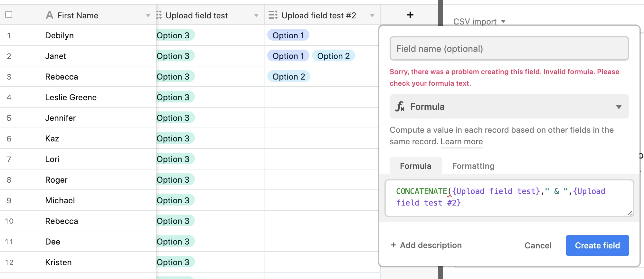Expand the CSV import dropdown
The width and height of the screenshot is (644, 279).
(x=503, y=22)
